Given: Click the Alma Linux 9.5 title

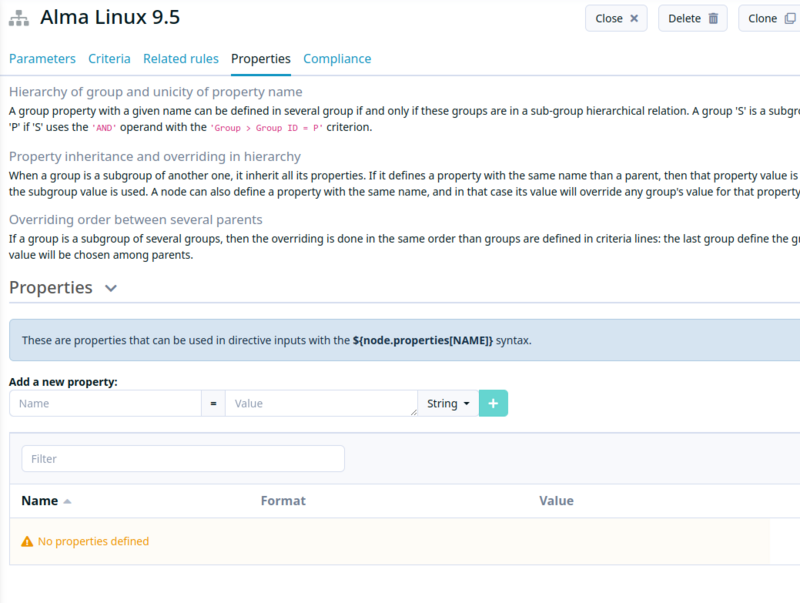Looking at the screenshot, I should (x=110, y=17).
